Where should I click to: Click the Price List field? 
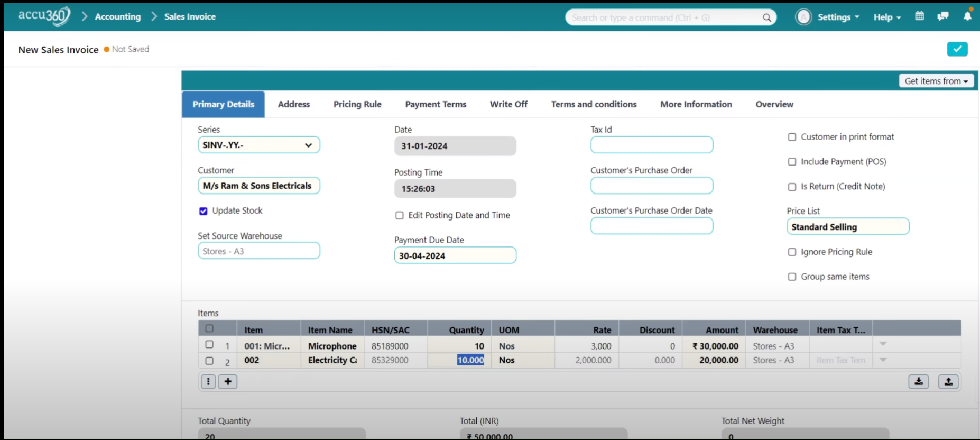[x=848, y=226]
